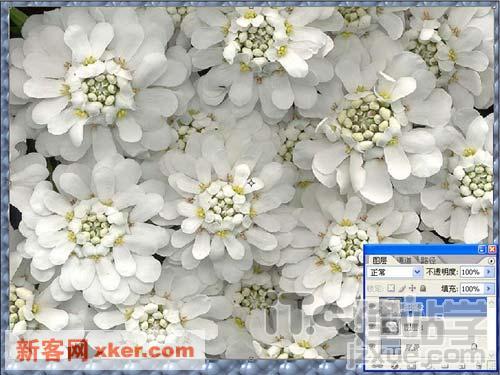Select the 背景 layer name
This screenshot has height=375, width=500.
[411, 347]
